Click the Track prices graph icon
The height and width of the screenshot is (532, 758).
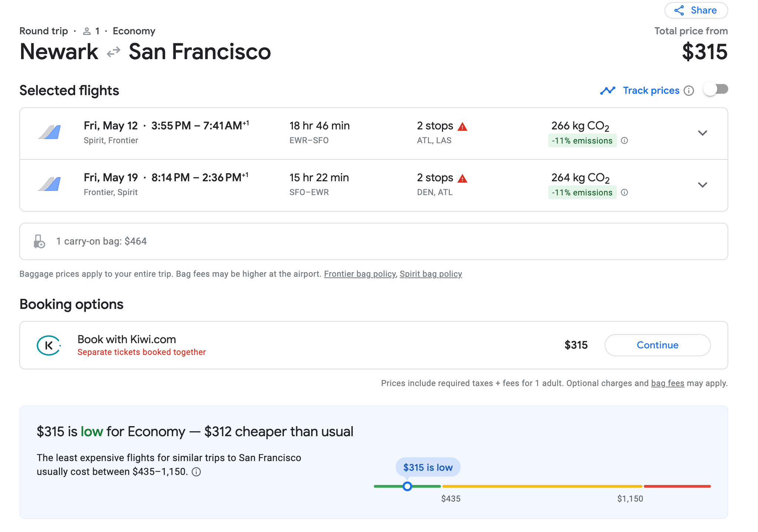coord(608,90)
